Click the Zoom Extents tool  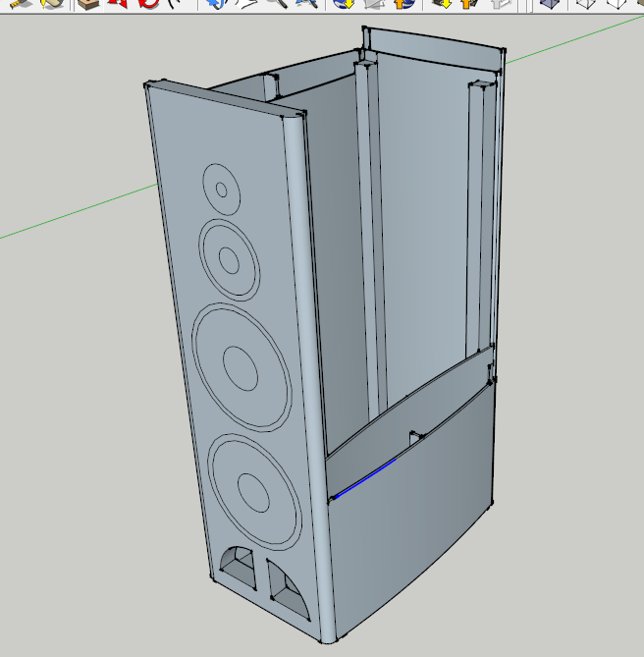coord(306,4)
